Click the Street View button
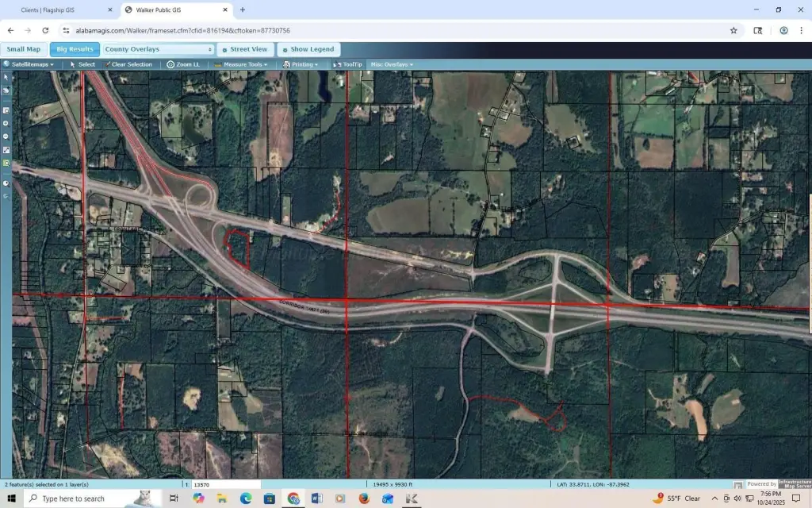The image size is (812, 508). pos(244,49)
